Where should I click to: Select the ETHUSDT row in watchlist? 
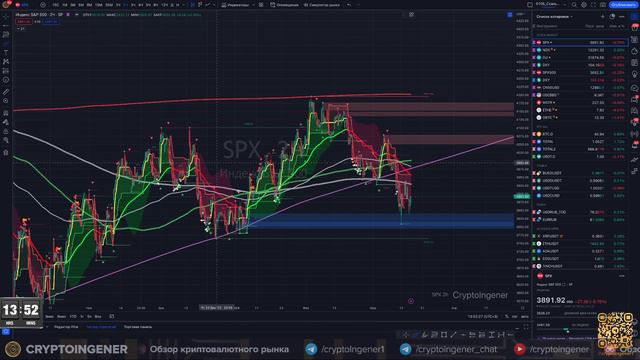(580, 244)
